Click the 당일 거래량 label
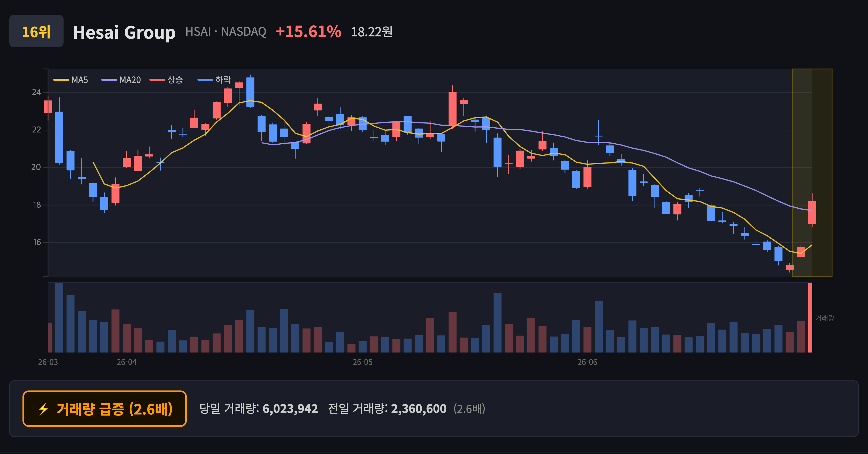 (x=229, y=409)
